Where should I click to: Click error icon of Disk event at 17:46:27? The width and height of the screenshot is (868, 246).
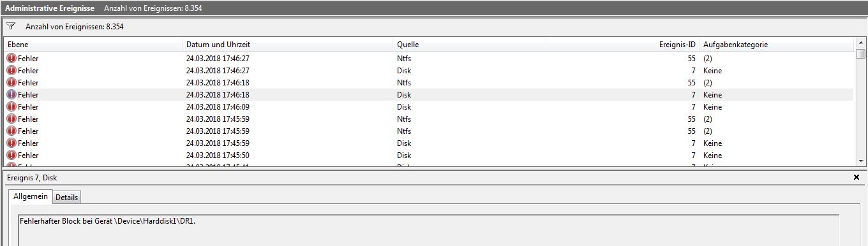pyautogui.click(x=11, y=71)
